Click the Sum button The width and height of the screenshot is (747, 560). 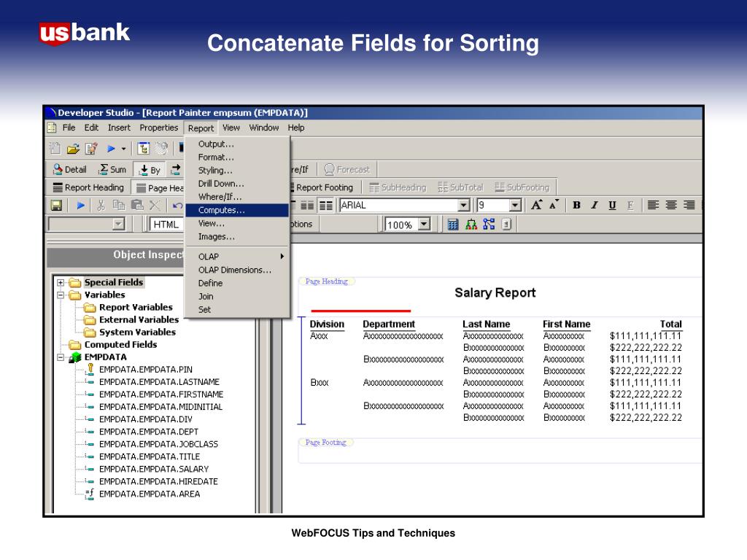[x=112, y=169]
